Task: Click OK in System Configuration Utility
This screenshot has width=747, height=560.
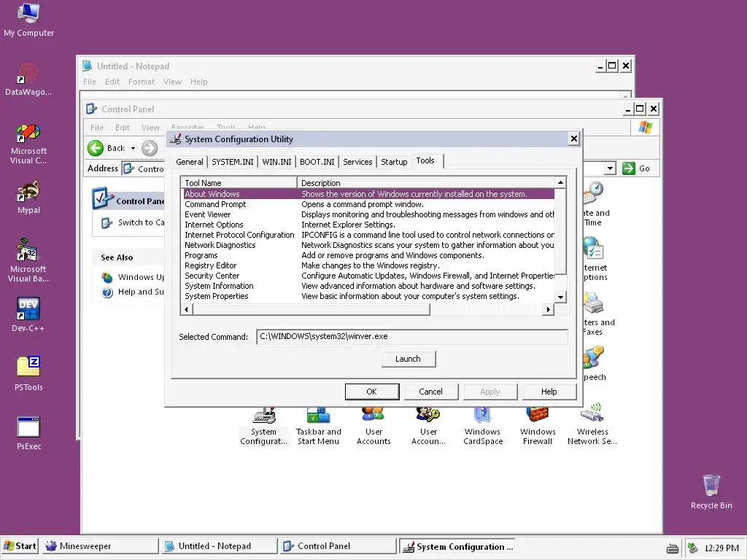Action: 371,392
